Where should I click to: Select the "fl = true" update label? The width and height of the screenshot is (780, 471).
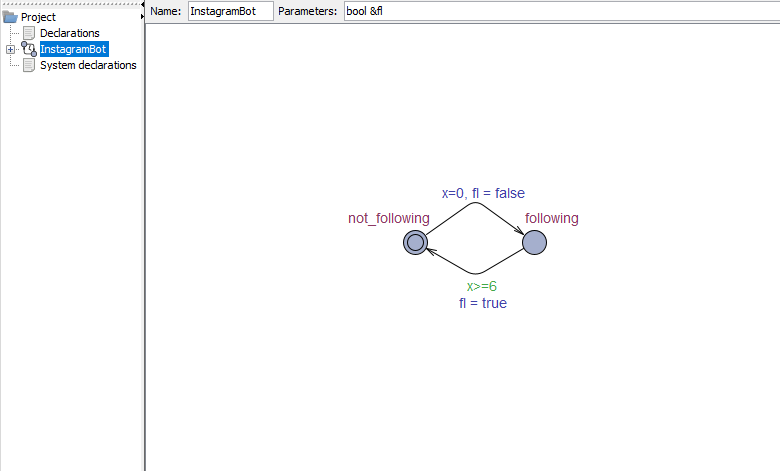[x=482, y=302]
